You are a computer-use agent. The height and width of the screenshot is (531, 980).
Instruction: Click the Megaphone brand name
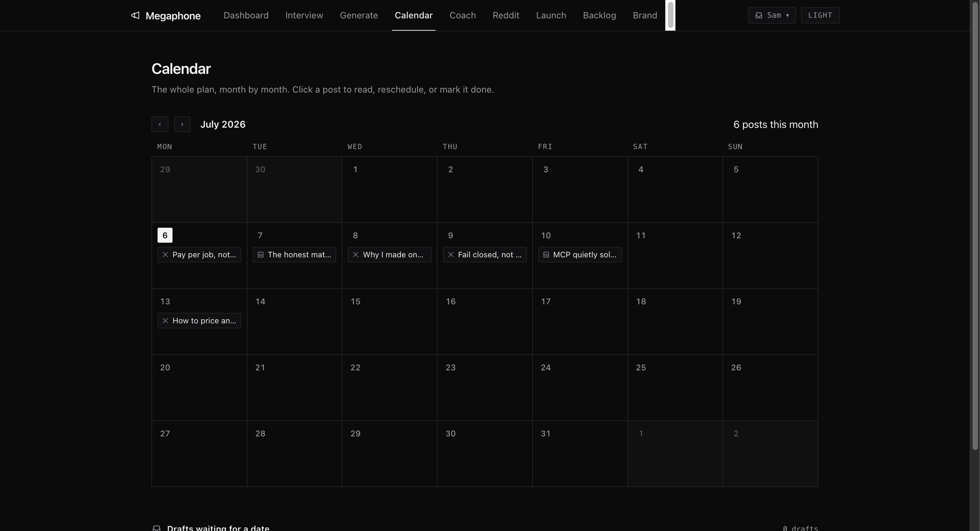click(173, 16)
